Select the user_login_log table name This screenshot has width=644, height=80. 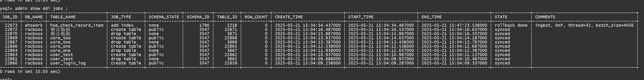click(x=68, y=63)
